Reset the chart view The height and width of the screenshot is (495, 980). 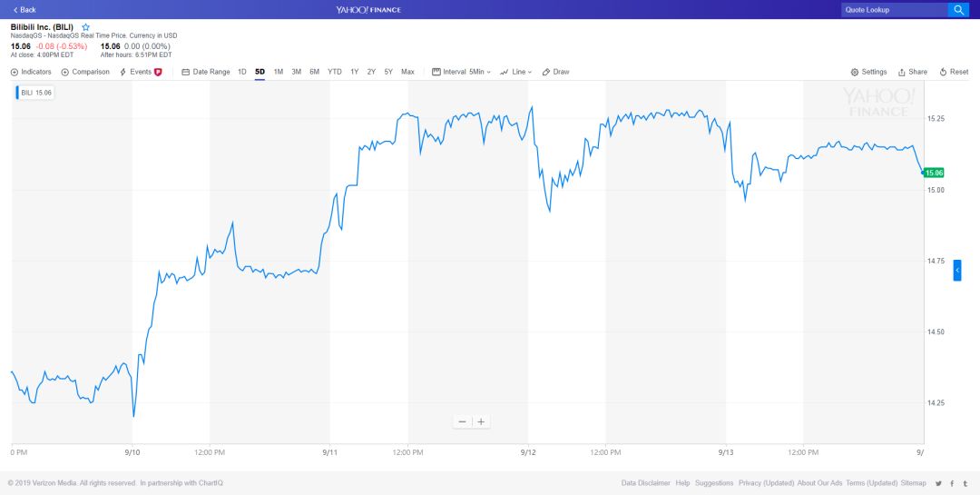pyautogui.click(x=954, y=72)
